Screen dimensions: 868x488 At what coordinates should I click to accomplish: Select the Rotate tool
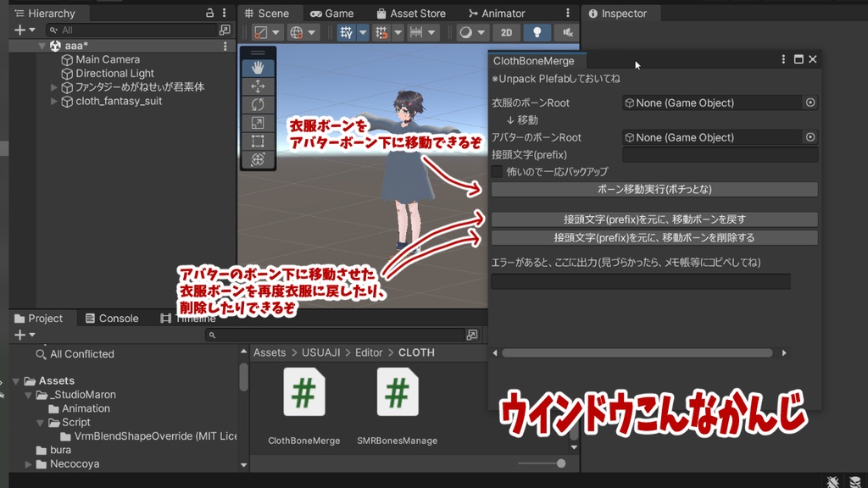click(259, 103)
